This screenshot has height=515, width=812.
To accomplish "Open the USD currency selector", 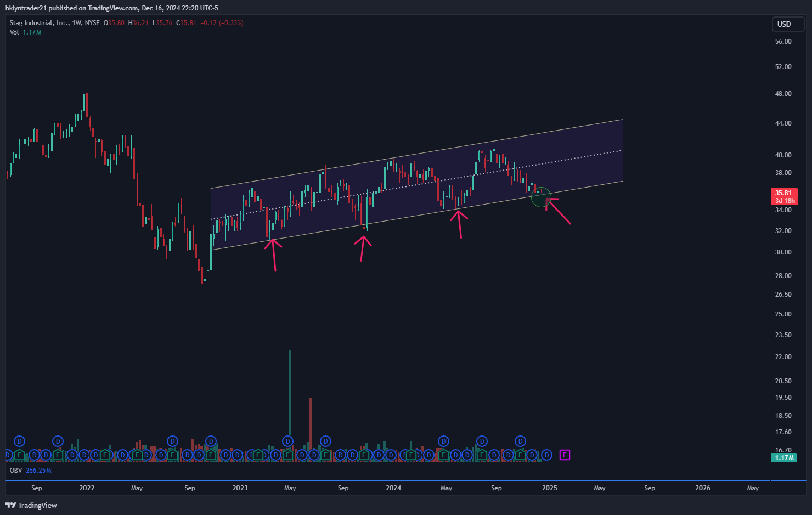I will (788, 24).
